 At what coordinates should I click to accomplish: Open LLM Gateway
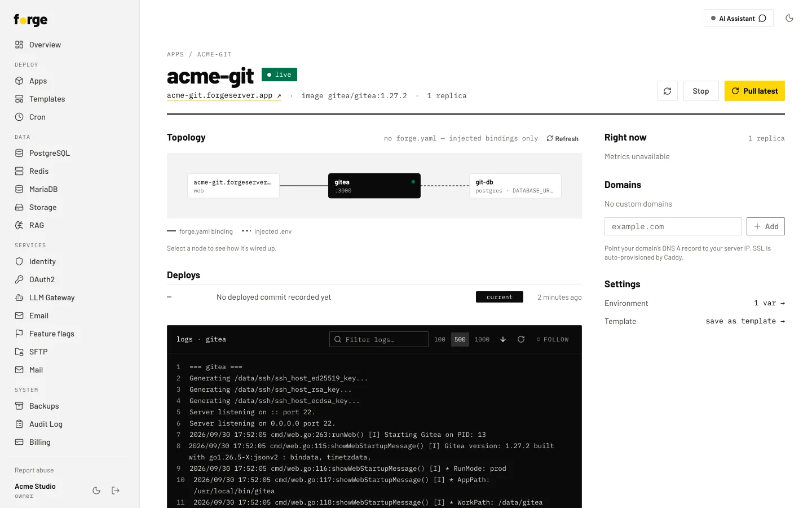point(70,297)
